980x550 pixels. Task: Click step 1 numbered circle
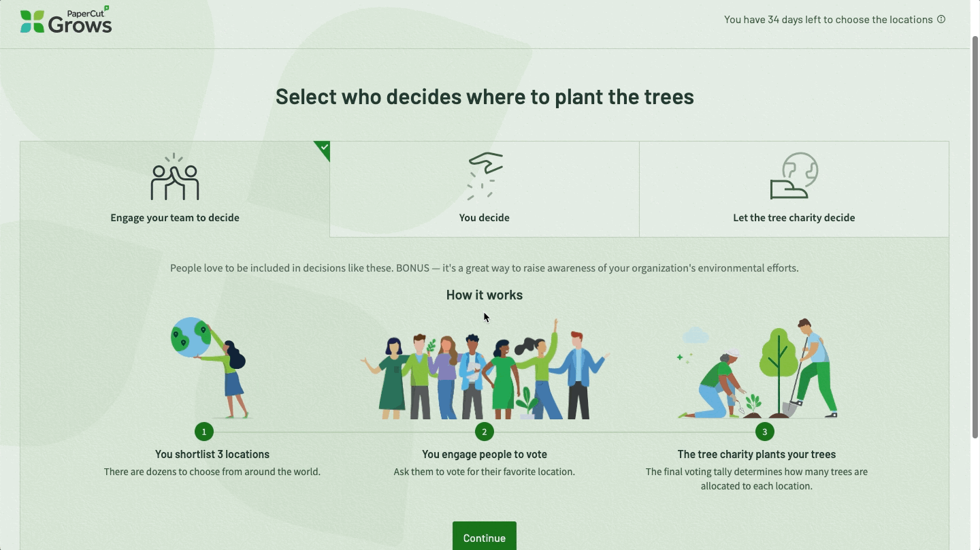coord(203,432)
